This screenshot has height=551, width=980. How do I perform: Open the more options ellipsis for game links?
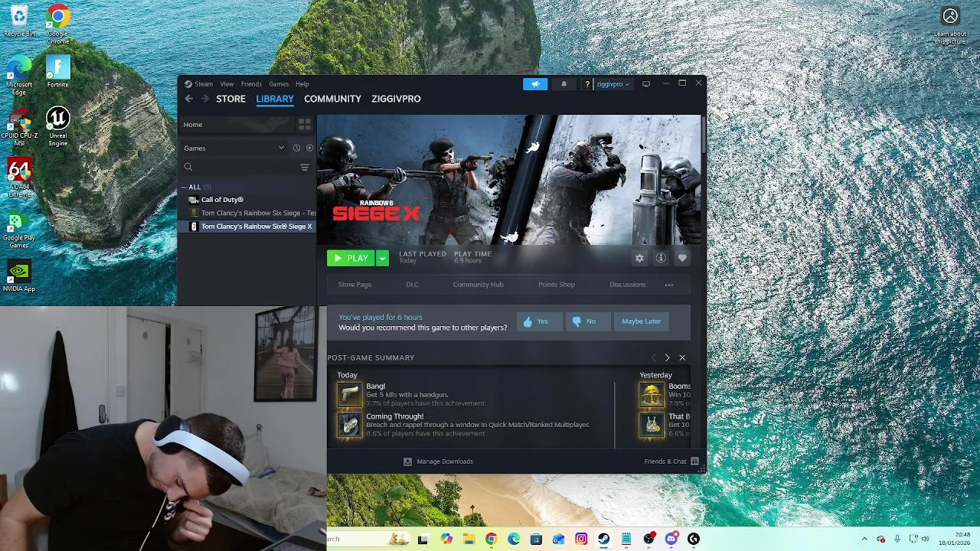pyautogui.click(x=669, y=285)
